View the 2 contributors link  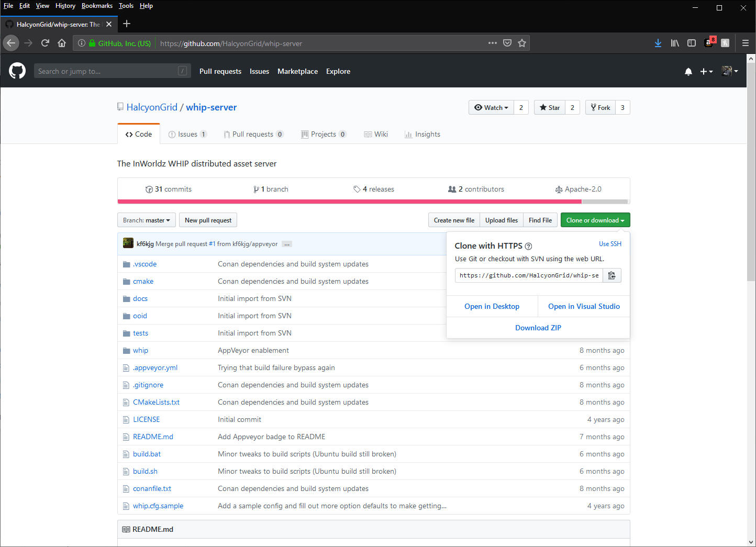point(476,189)
